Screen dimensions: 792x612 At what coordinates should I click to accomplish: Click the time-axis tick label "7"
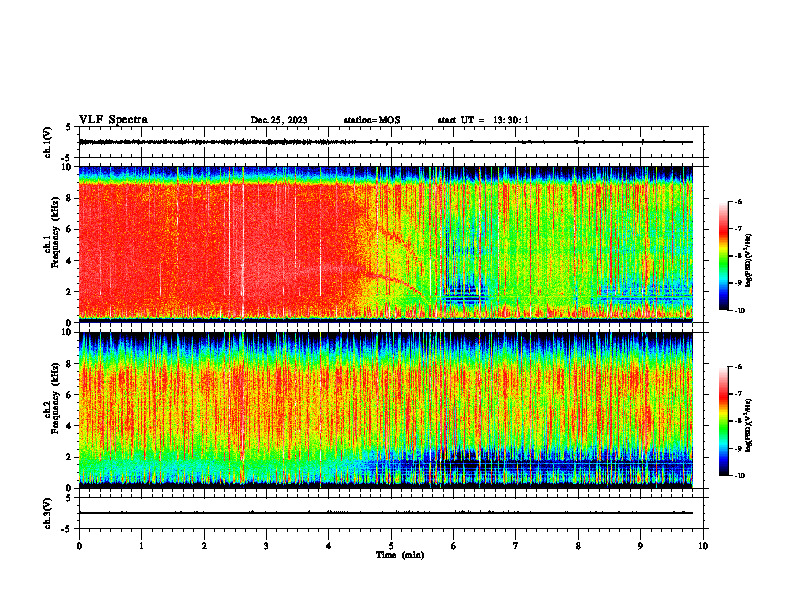pos(516,546)
